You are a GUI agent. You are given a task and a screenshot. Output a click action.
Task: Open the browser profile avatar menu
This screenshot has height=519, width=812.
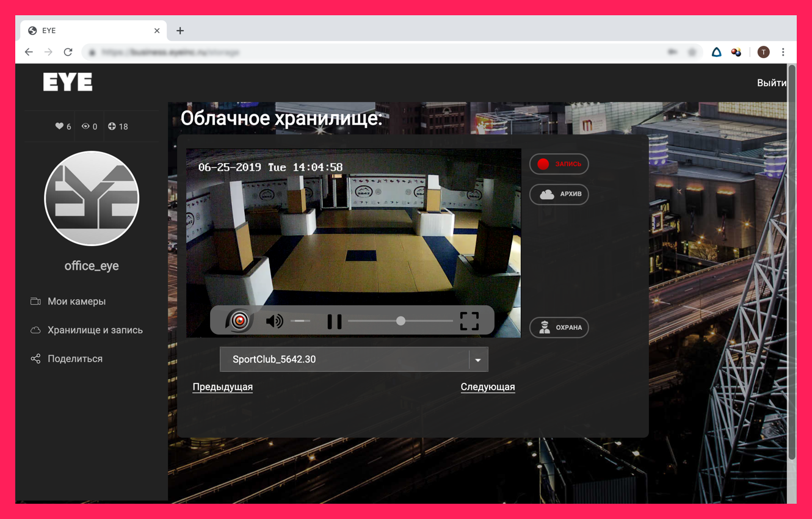point(763,53)
